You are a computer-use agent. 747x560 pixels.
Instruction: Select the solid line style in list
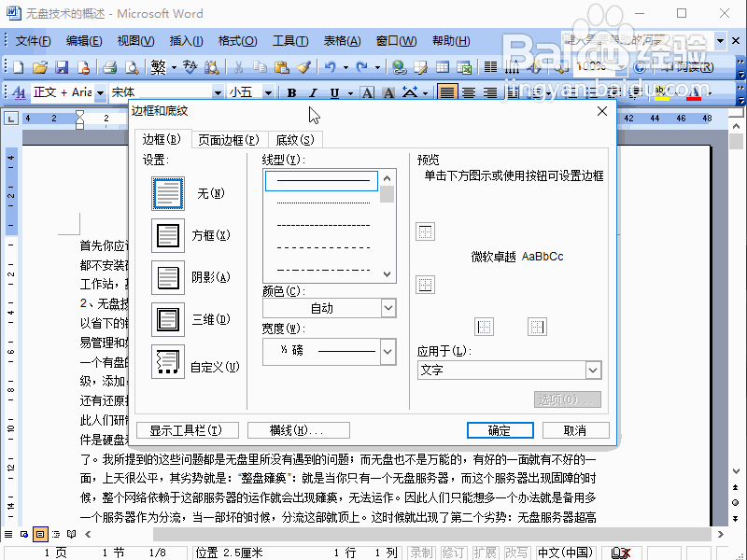tap(322, 181)
